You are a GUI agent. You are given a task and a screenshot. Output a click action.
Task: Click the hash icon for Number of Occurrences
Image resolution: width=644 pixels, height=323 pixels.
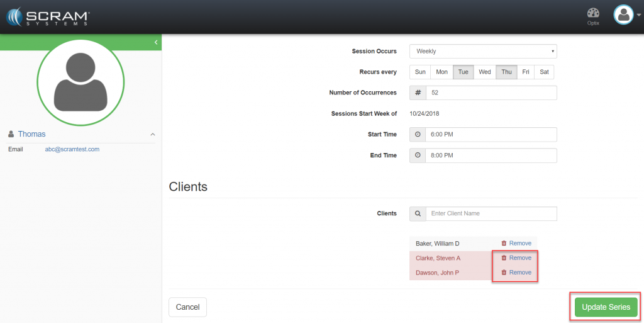(418, 93)
